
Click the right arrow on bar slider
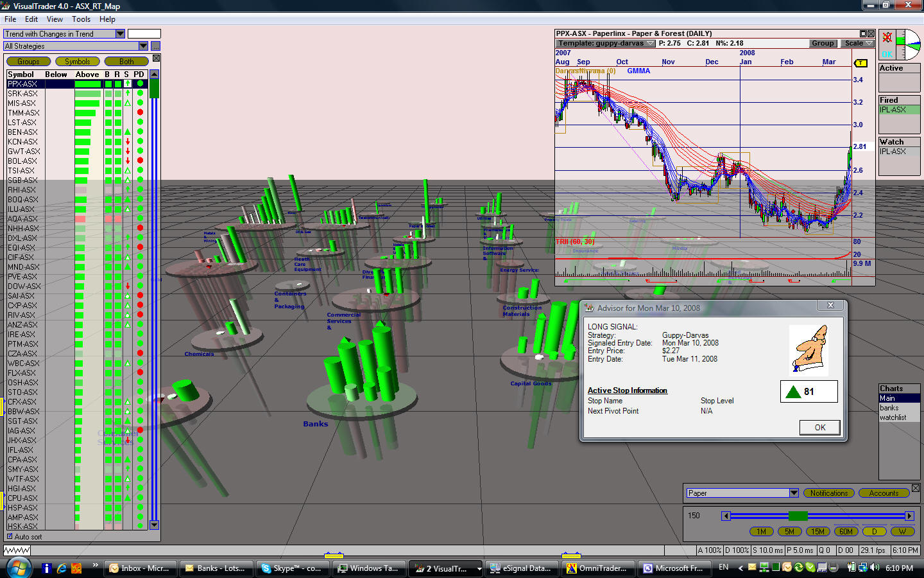[x=909, y=516]
